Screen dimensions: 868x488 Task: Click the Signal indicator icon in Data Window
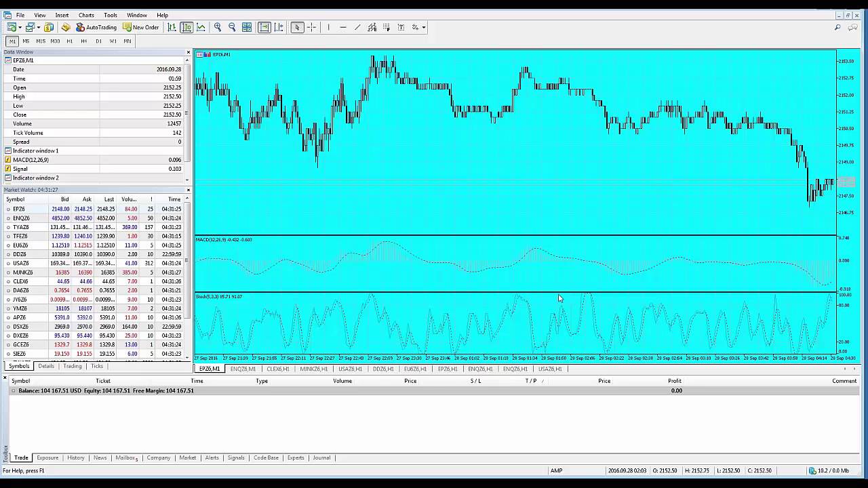(8, 169)
